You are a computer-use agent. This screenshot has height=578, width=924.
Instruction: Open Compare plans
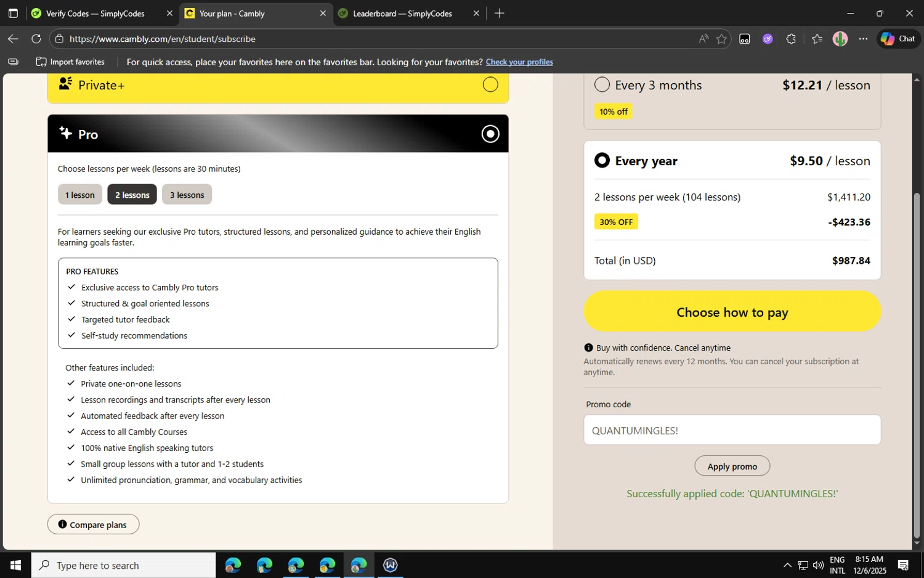[93, 524]
